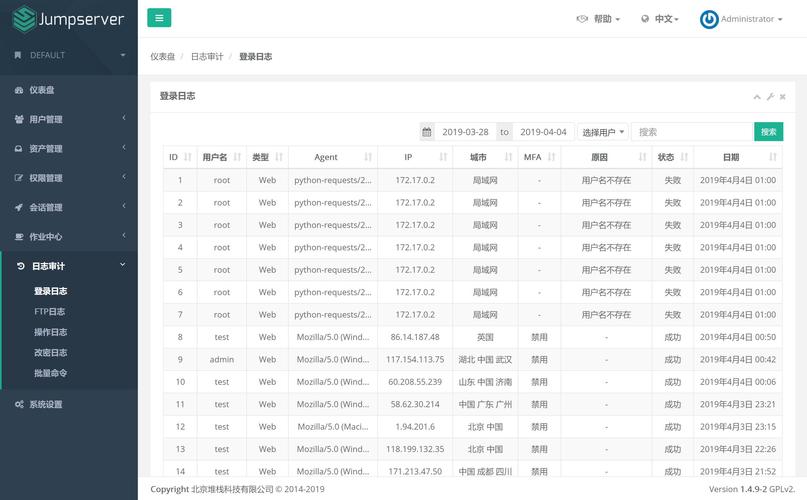The height and width of the screenshot is (500, 807).
Task: Sort by the 用户名 column sort icon
Action: (237, 157)
